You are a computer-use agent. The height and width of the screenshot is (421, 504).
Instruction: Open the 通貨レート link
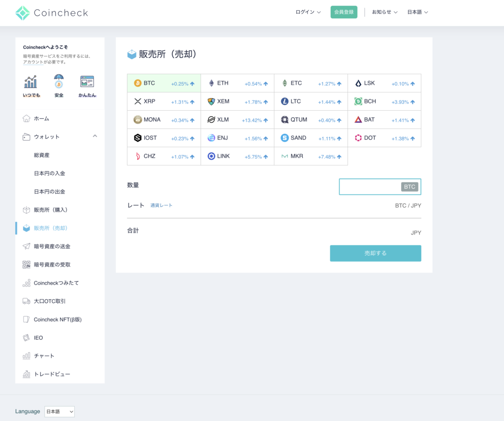click(161, 205)
